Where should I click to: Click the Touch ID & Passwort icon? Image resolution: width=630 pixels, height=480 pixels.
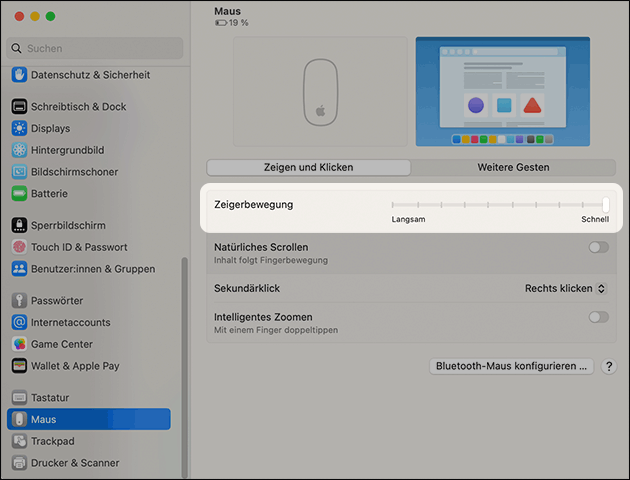point(19,247)
